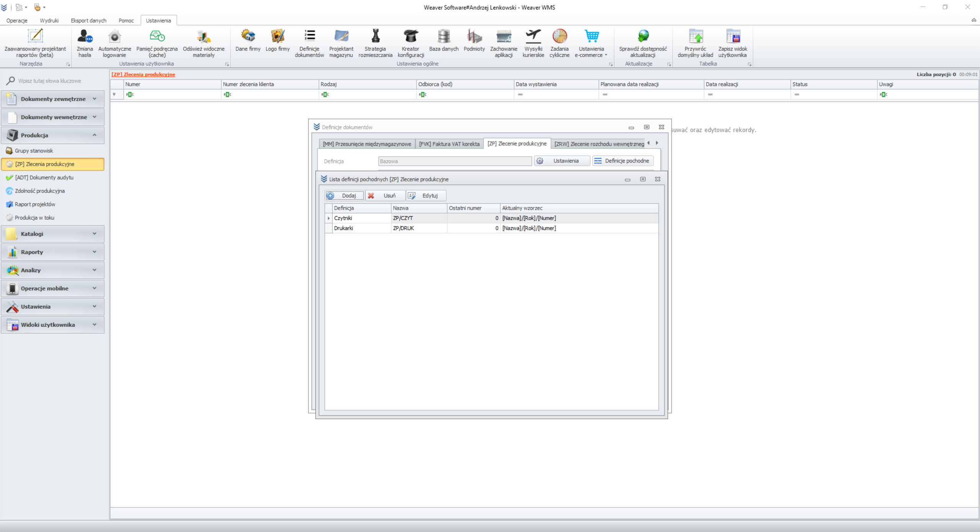
Task: Clear Pamięć podręczna (cache)
Action: [x=157, y=43]
